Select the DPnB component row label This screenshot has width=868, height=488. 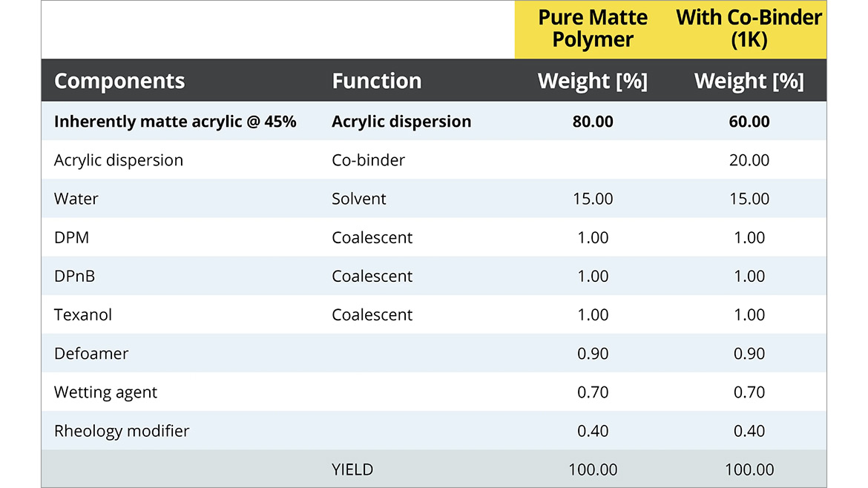coord(75,276)
